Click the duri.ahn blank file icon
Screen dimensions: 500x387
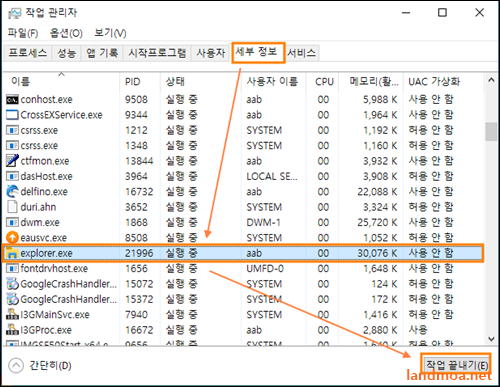(x=12, y=207)
